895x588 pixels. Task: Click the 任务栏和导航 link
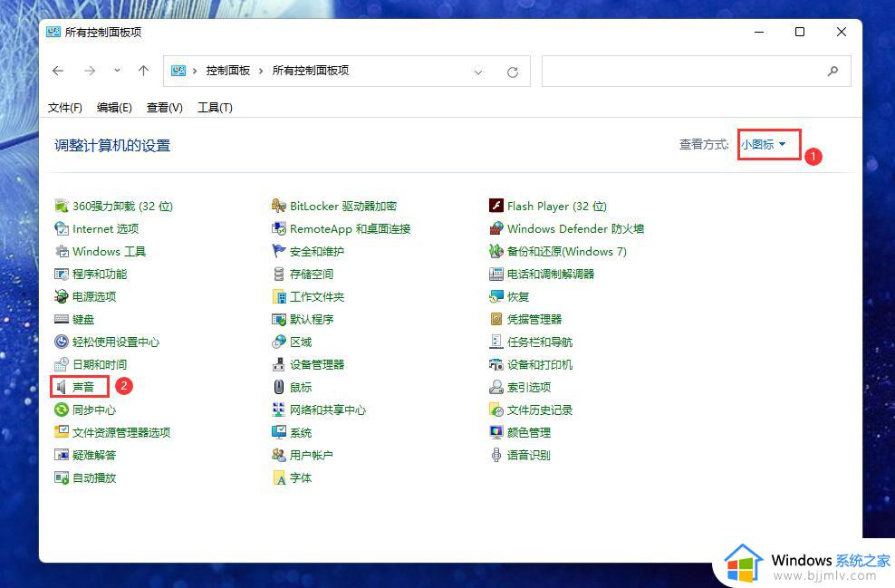tap(539, 342)
